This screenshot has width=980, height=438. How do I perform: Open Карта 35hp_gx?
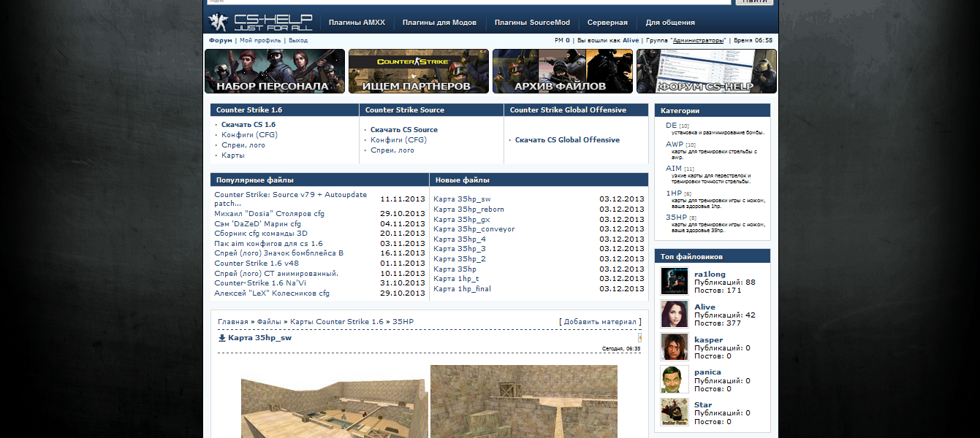(462, 220)
